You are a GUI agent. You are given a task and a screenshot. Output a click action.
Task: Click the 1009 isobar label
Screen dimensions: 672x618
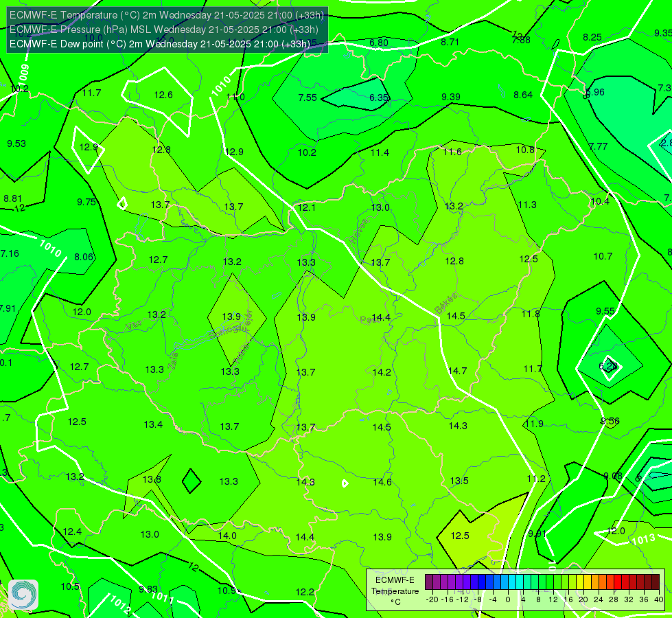tap(24, 73)
